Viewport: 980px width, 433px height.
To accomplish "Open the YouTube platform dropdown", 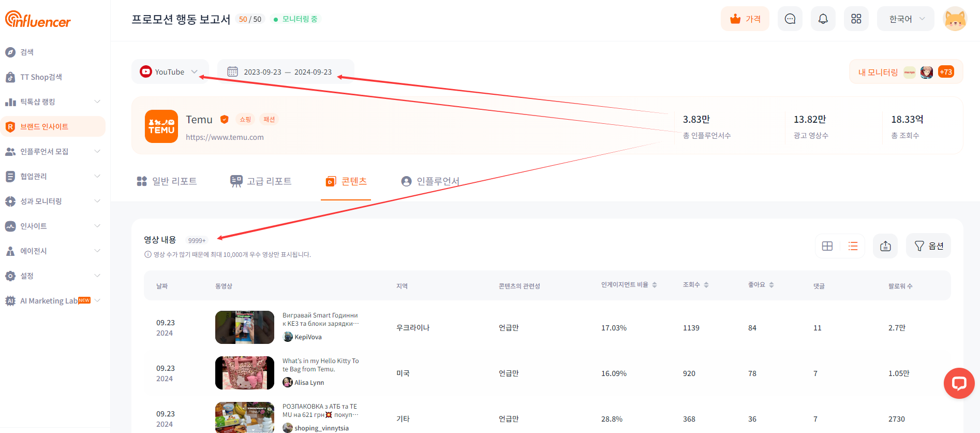I will 170,71.
